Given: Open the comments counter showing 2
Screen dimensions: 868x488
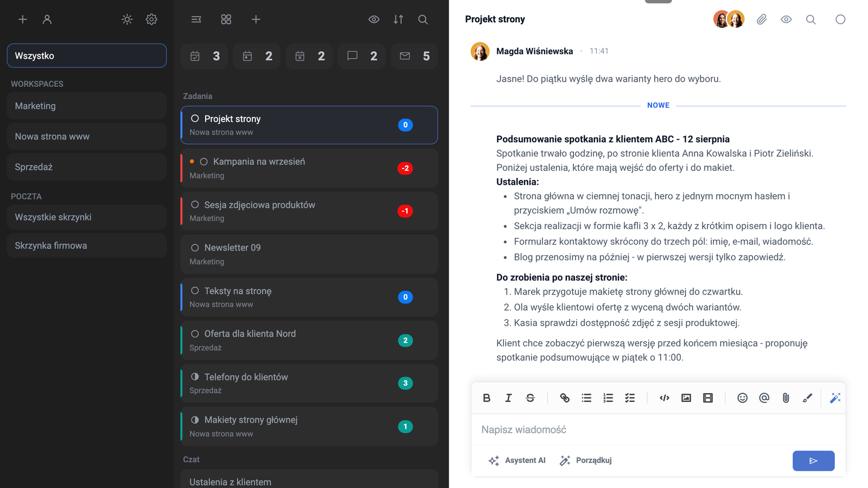Looking at the screenshot, I should (x=362, y=56).
